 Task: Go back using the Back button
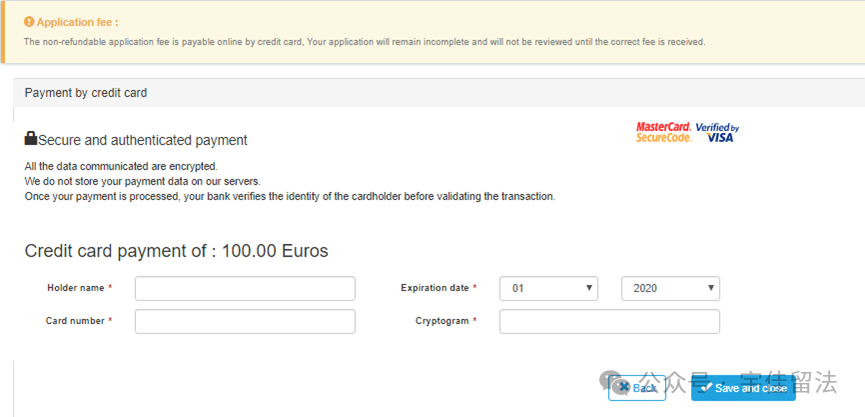click(637, 388)
